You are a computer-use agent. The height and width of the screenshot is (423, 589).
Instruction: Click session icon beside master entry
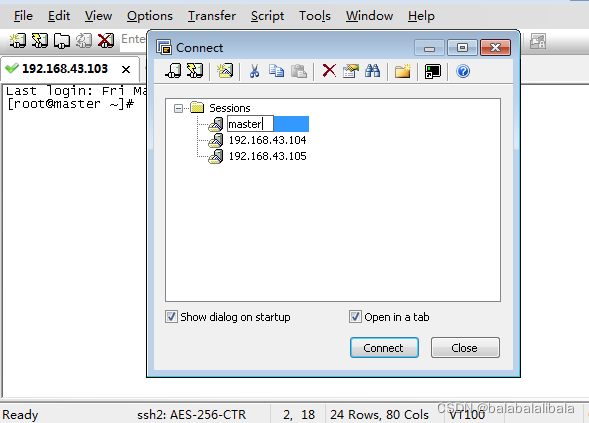coord(216,124)
